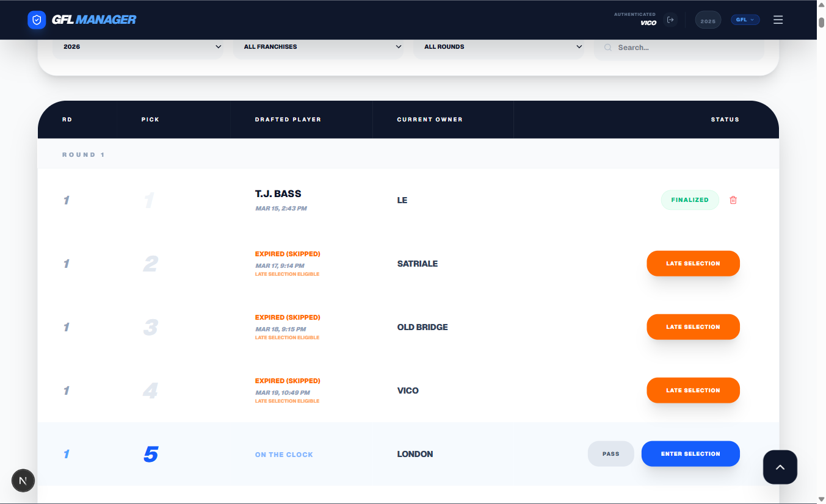Click the GFL Manager shield logo icon
826x504 pixels.
pyautogui.click(x=37, y=20)
